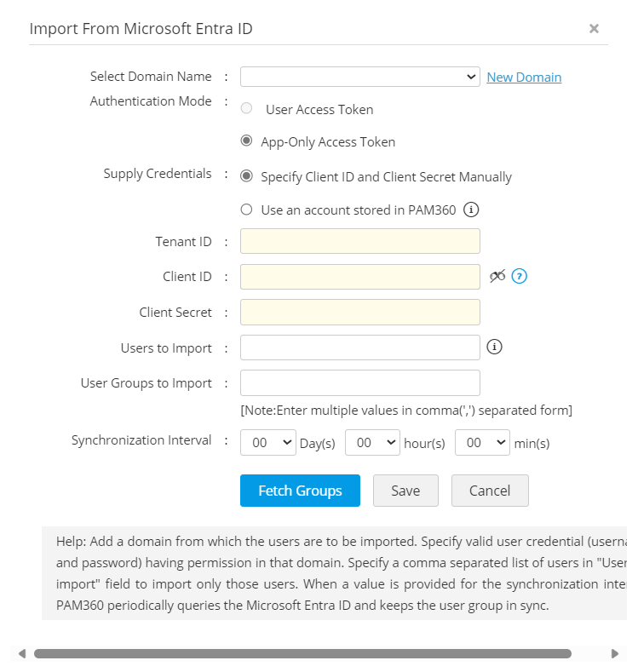Select App-Only Access Token authentication mode
Screen dimensions: 638x672
(x=247, y=141)
